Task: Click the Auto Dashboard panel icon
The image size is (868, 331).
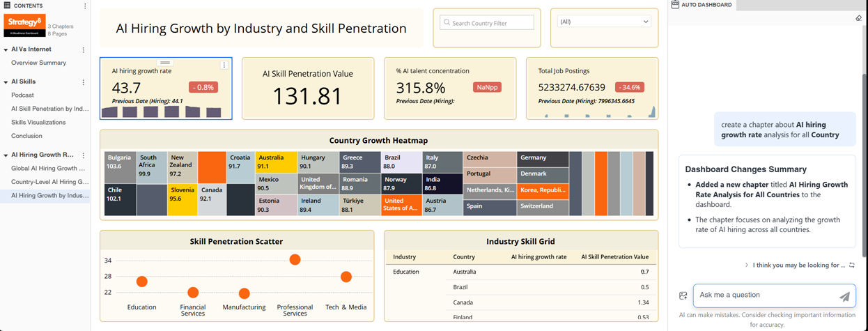Action: (674, 4)
